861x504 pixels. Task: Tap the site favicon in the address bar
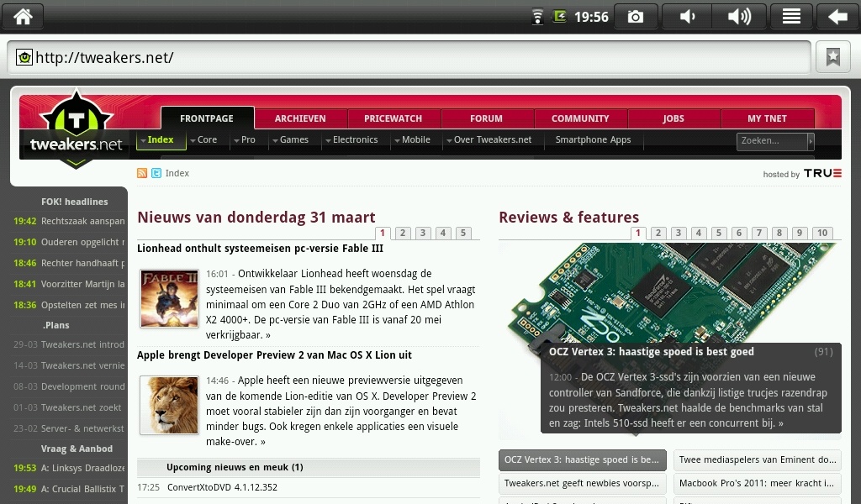click(24, 57)
